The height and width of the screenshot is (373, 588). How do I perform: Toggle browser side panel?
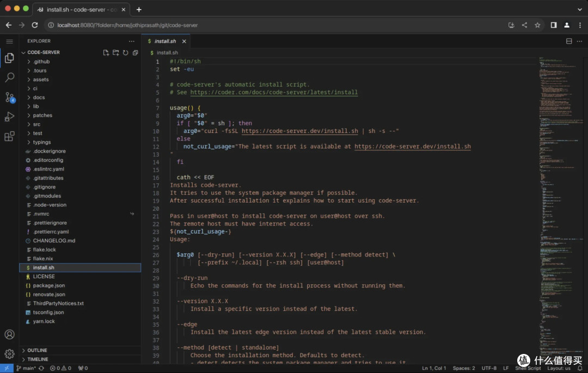click(x=554, y=25)
